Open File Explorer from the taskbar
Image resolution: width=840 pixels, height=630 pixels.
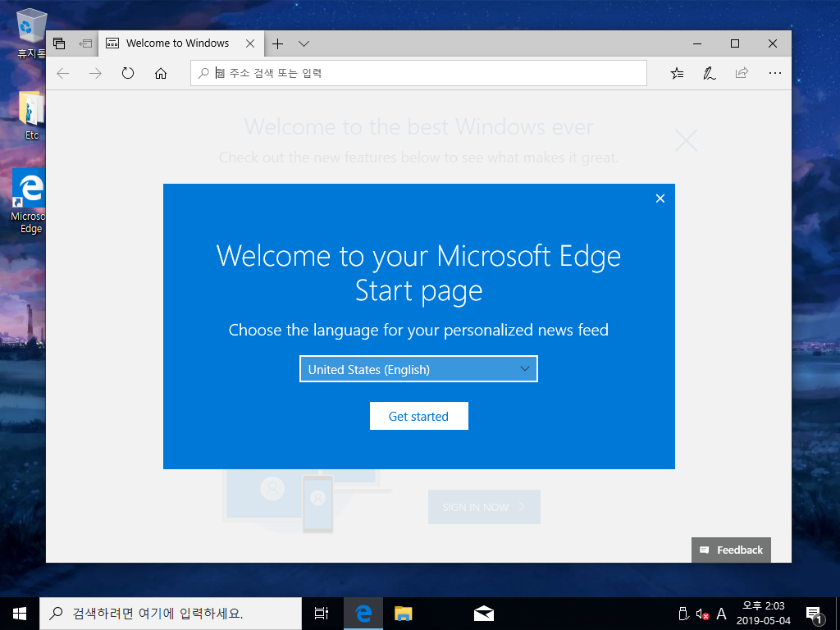403,614
